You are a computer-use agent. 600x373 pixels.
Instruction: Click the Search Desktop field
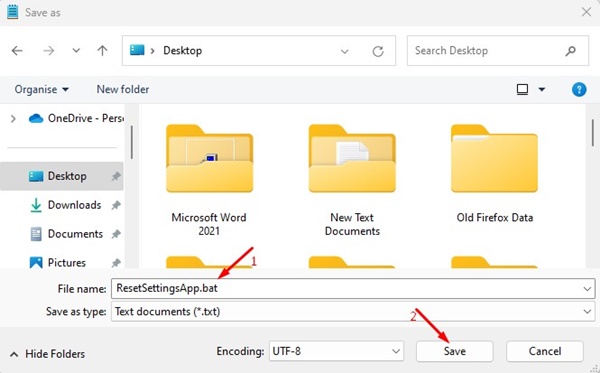click(x=497, y=50)
